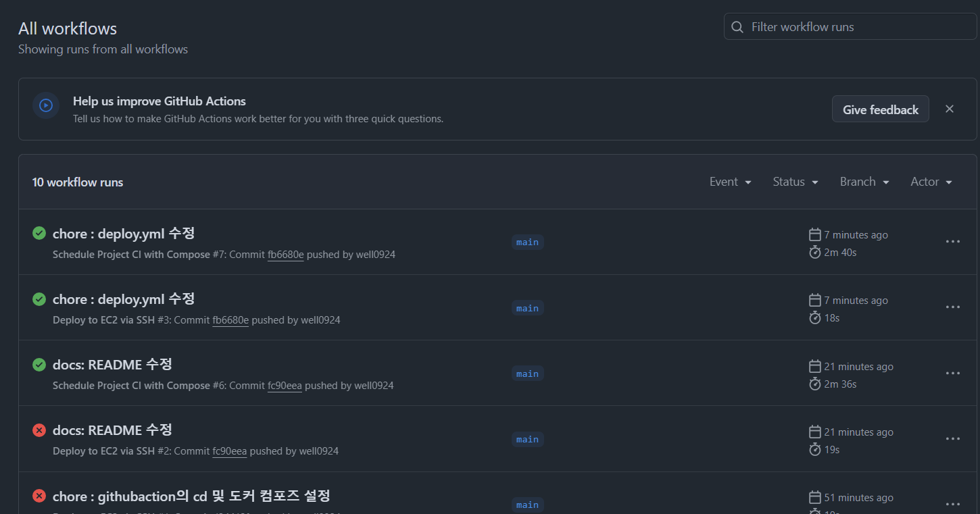Click success check icon for Deploy run #3
980x514 pixels.
(x=39, y=299)
